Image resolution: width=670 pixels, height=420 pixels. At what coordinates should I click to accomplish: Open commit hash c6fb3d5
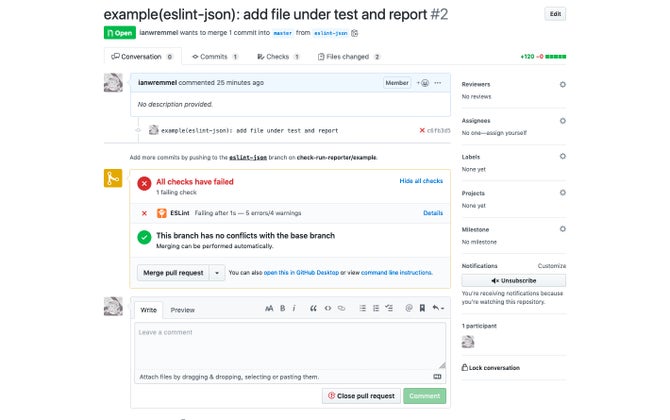tap(438, 130)
